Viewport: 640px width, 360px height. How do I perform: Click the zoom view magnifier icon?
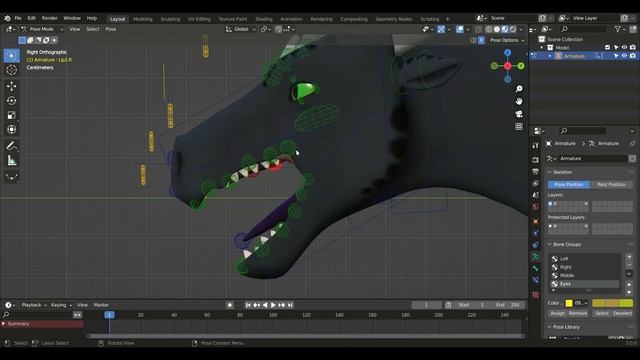point(519,89)
